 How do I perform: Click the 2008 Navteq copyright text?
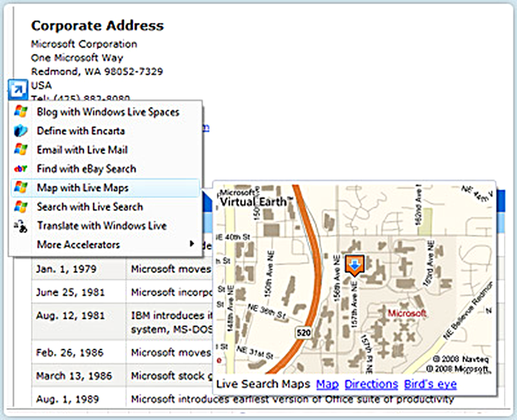coord(460,359)
